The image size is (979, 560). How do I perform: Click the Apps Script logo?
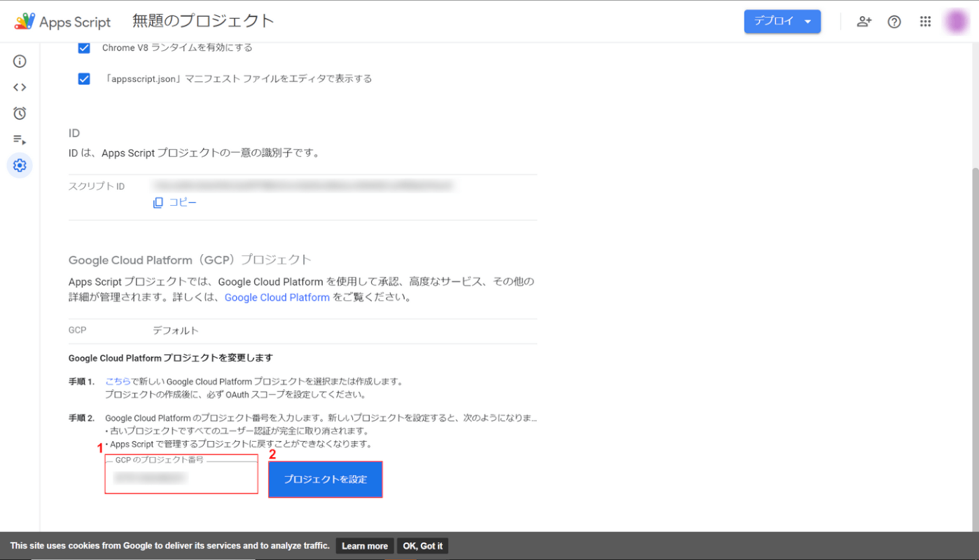pyautogui.click(x=62, y=22)
